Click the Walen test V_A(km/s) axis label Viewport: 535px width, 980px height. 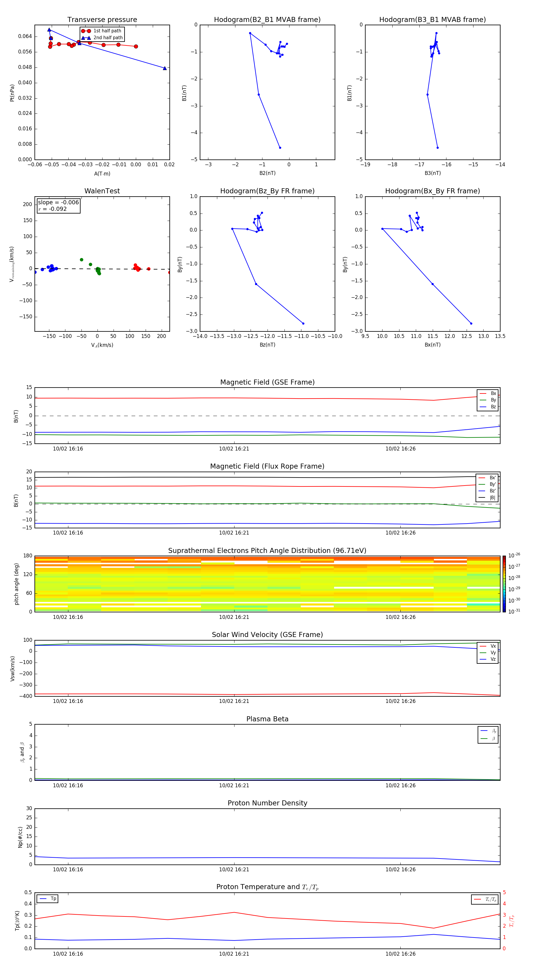click(x=102, y=345)
